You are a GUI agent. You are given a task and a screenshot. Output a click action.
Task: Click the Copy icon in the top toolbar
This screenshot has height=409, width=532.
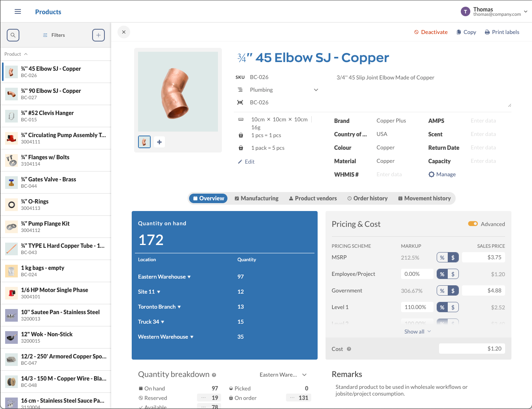coord(459,32)
